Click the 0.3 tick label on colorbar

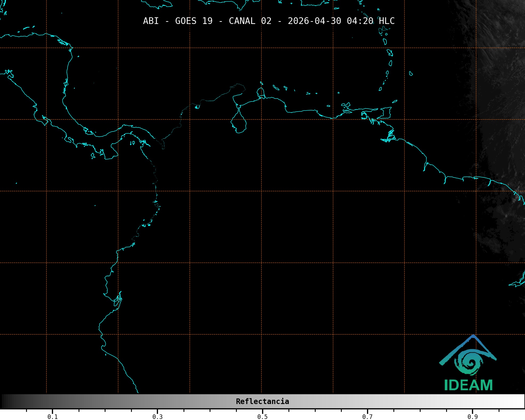157,417
